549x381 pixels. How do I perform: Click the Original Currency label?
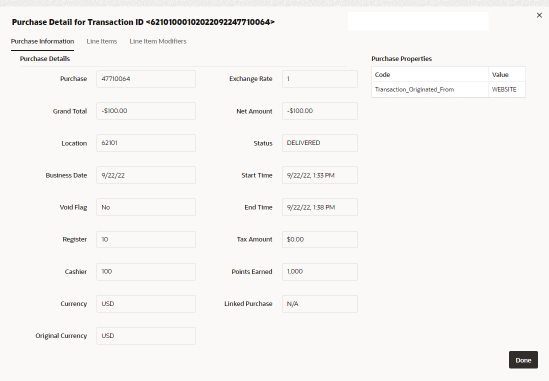(x=61, y=336)
